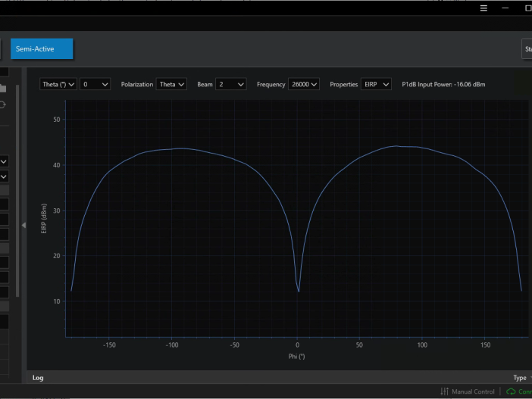Change the Properties EIRP dropdown
This screenshot has height=399, width=532.
click(375, 85)
